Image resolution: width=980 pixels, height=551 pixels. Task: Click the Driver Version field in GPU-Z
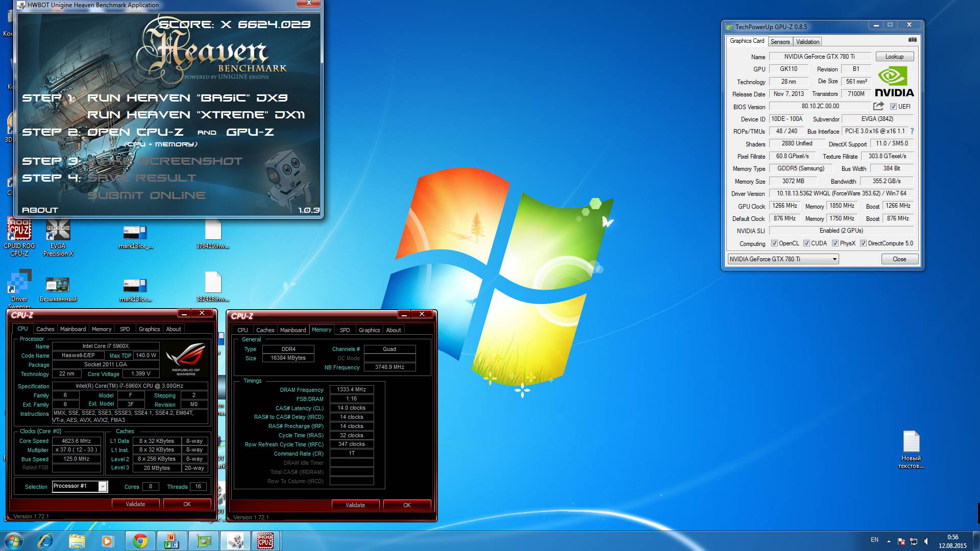click(841, 193)
